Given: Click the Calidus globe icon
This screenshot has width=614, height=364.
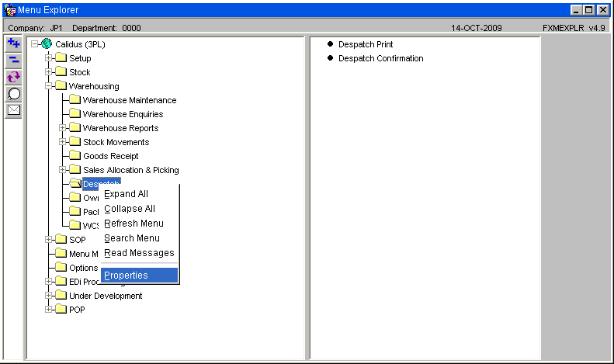Looking at the screenshot, I should click(x=47, y=43).
